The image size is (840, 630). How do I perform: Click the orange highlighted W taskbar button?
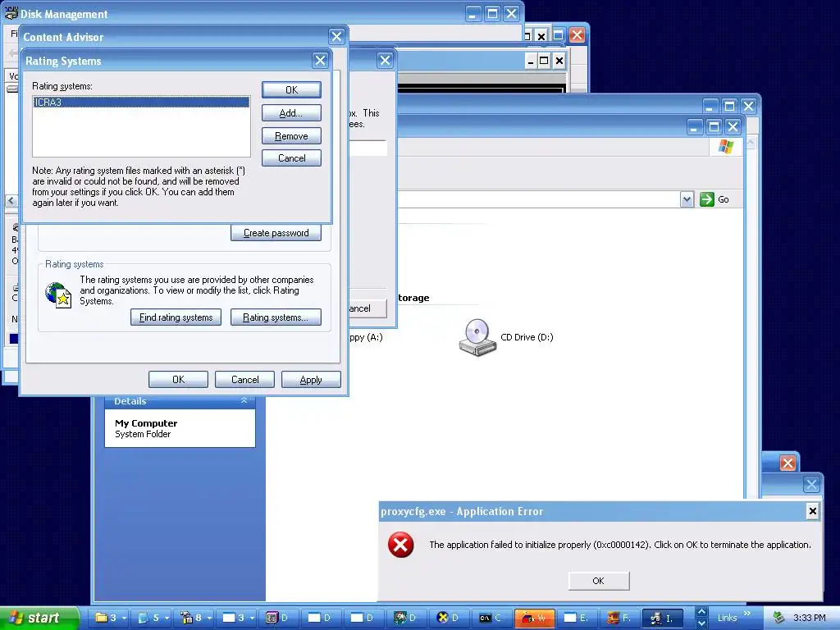tap(533, 618)
